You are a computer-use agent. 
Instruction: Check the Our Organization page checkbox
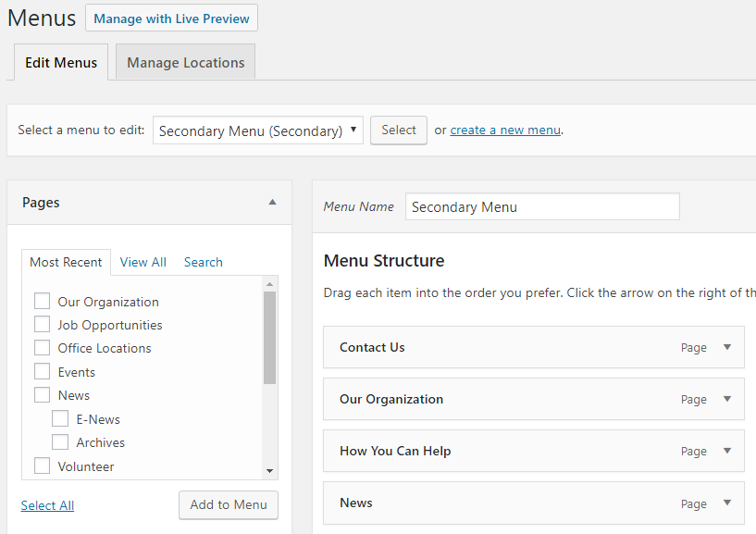42,301
